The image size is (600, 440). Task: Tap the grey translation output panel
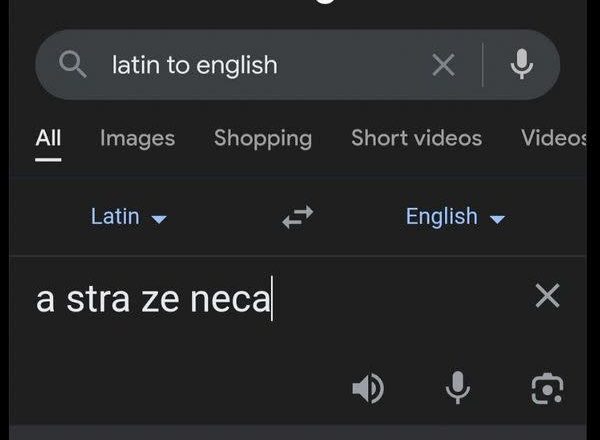point(298,432)
